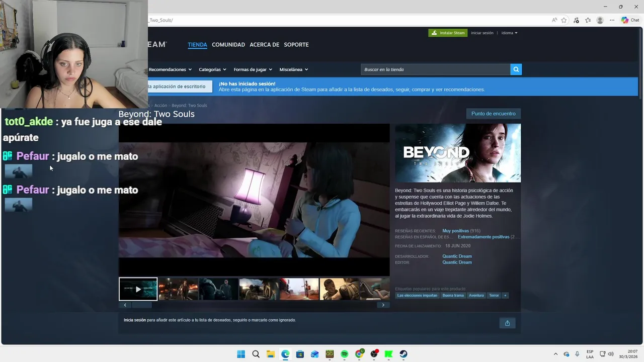
Task: Open Steam app from the taskbar
Action: click(404, 354)
